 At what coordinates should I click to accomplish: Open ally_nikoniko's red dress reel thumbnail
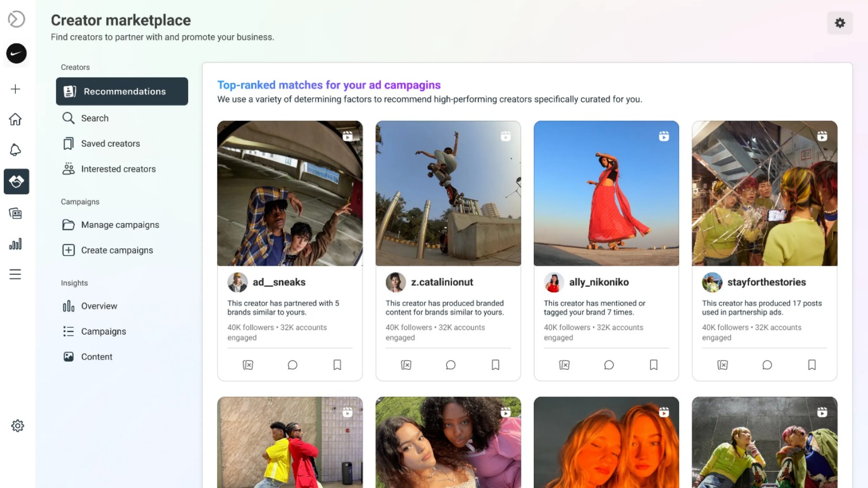pos(606,193)
